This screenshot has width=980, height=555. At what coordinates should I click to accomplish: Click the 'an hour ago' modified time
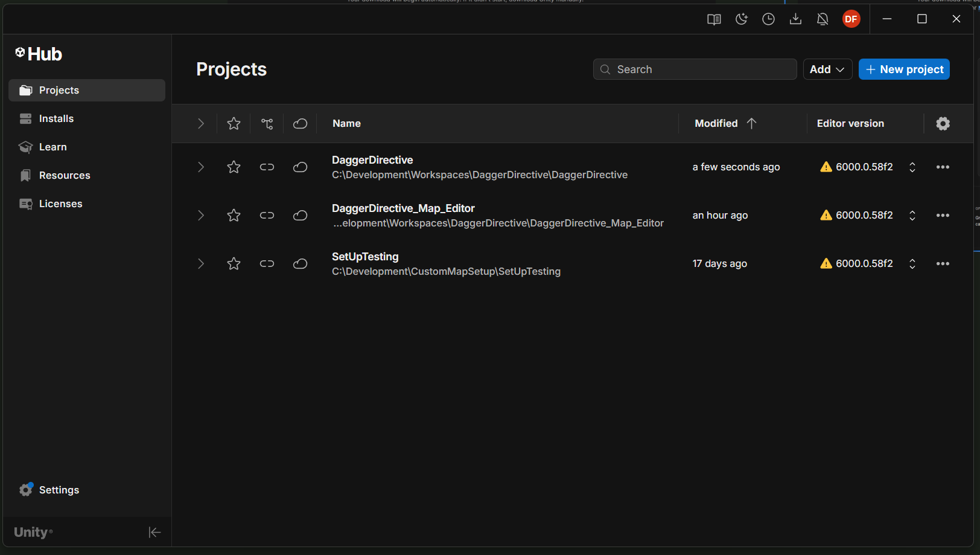tap(720, 216)
